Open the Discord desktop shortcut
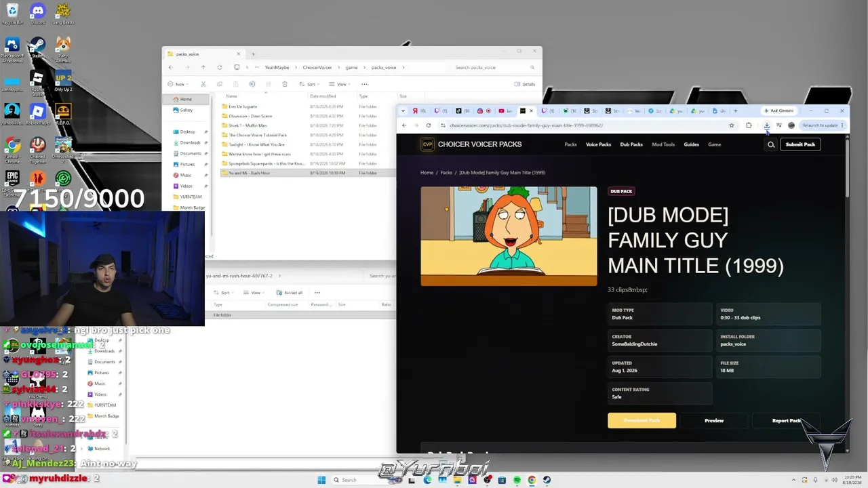The width and height of the screenshot is (868, 488). click(x=37, y=14)
